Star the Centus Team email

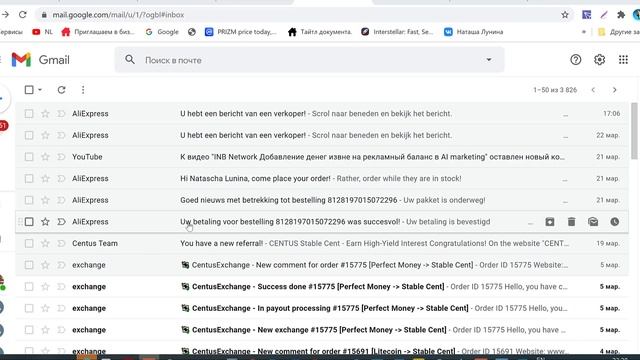[x=45, y=243]
